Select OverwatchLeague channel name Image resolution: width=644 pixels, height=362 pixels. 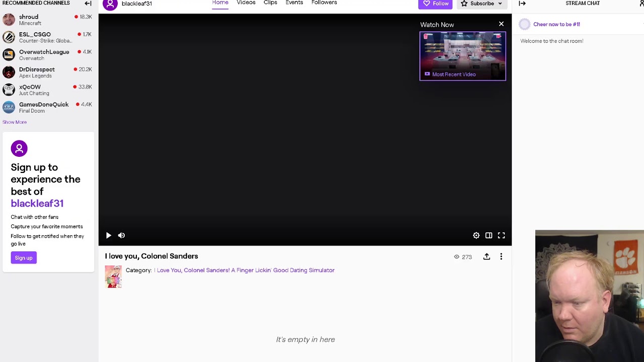coord(44,52)
